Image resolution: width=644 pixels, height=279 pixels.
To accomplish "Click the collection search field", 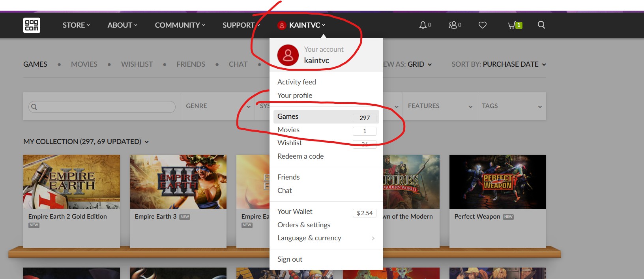I will (x=102, y=107).
